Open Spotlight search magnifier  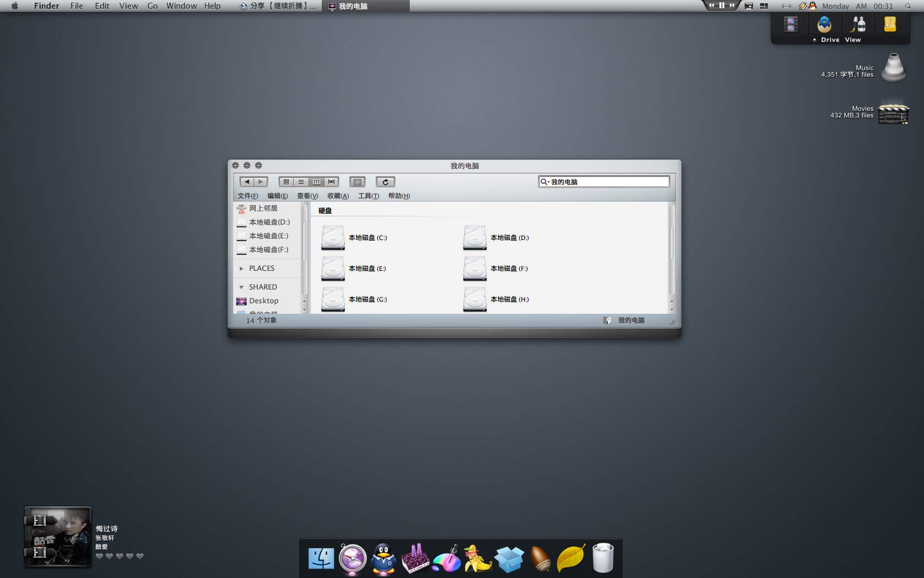[x=908, y=6]
